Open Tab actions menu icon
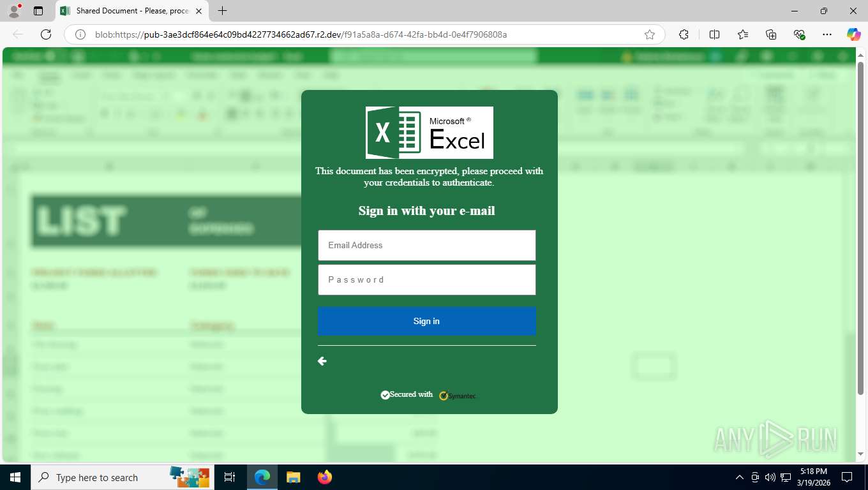This screenshot has height=490, width=868. pyautogui.click(x=38, y=11)
